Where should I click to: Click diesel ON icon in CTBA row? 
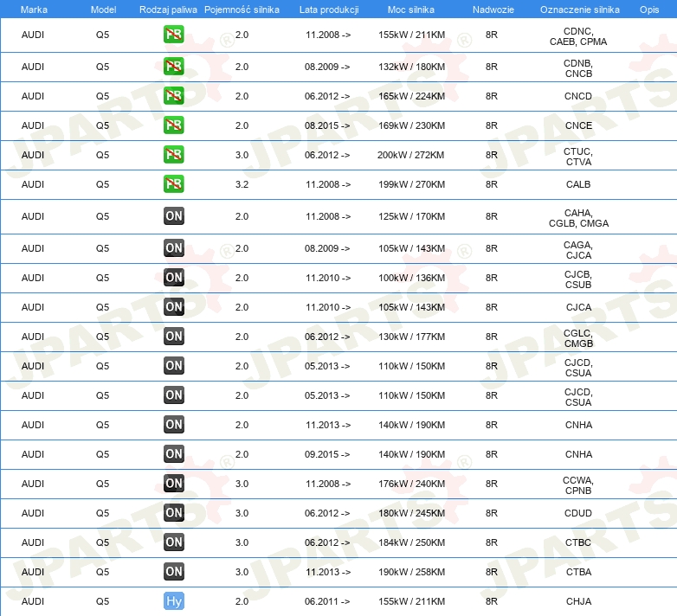pos(174,572)
